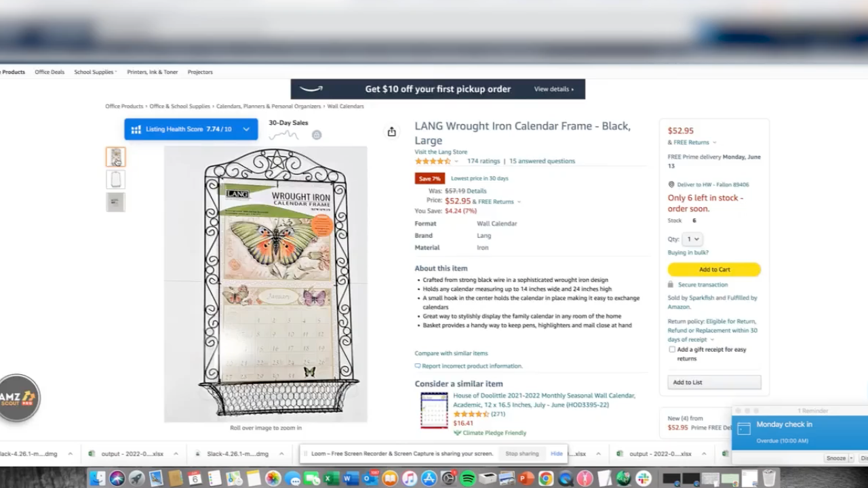Screen dimensions: 868x488
Task: Open Slack from the dock
Action: coord(643,479)
